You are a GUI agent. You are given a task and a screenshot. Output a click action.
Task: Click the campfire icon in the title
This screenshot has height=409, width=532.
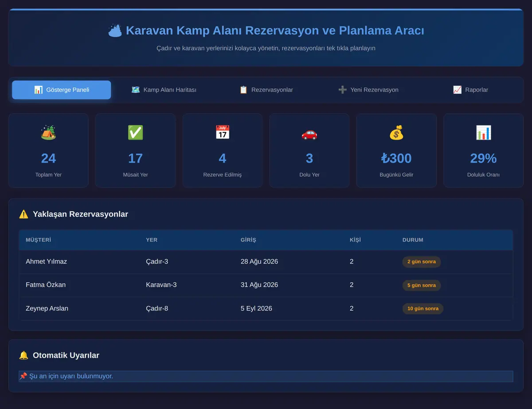[x=115, y=31]
